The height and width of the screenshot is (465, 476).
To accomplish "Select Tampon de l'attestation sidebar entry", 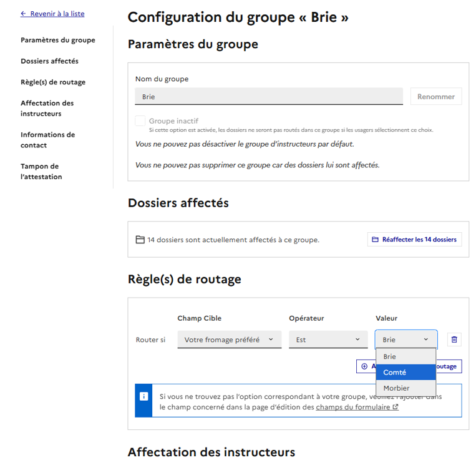I will (x=41, y=172).
